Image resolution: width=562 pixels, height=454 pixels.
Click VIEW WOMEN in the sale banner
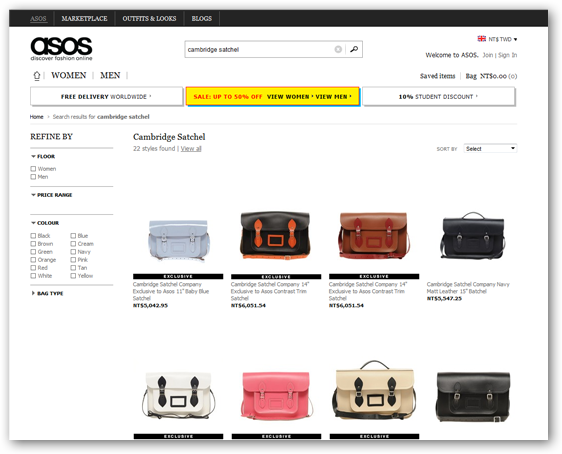[289, 97]
